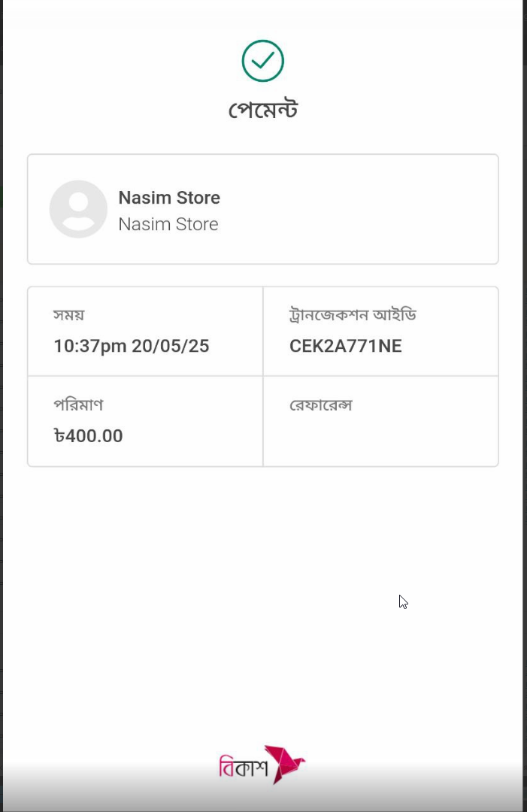The width and height of the screenshot is (527, 812).
Task: Copy transaction ID CEK2A771NE
Action: [345, 346]
